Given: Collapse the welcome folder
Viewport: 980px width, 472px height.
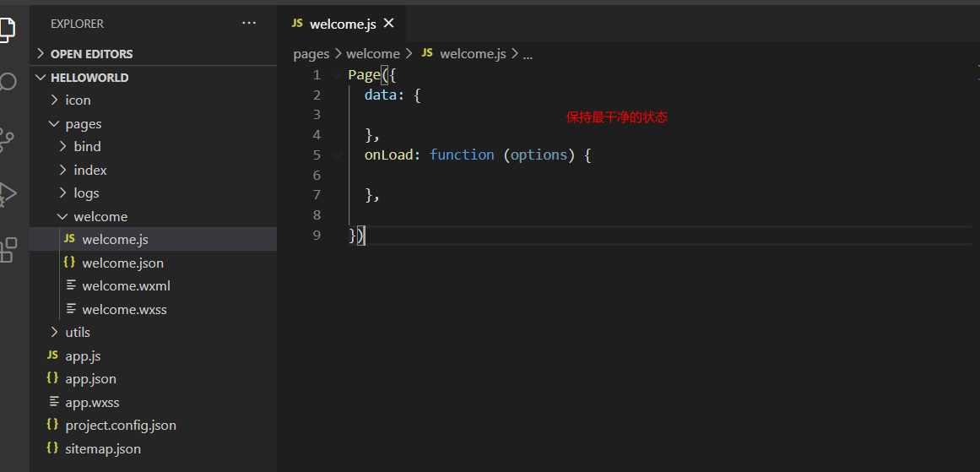Looking at the screenshot, I should tap(153, 216).
